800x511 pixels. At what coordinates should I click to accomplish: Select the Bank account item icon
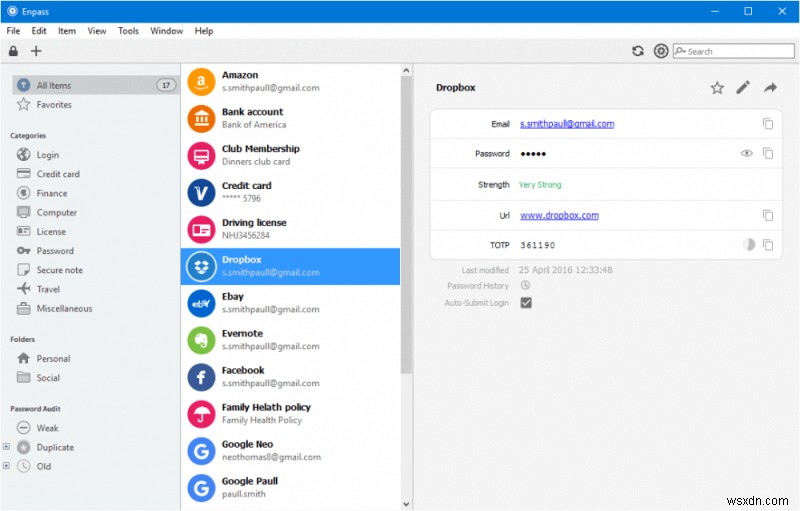point(201,118)
